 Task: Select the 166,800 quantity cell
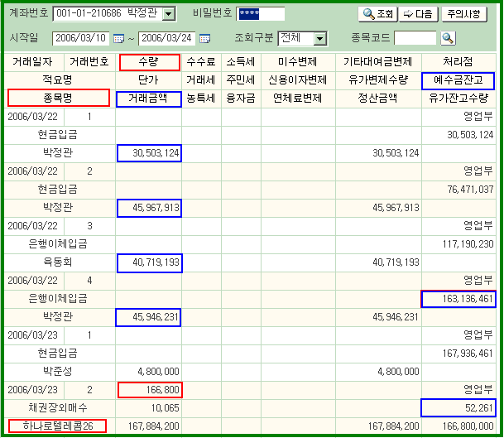(x=150, y=389)
